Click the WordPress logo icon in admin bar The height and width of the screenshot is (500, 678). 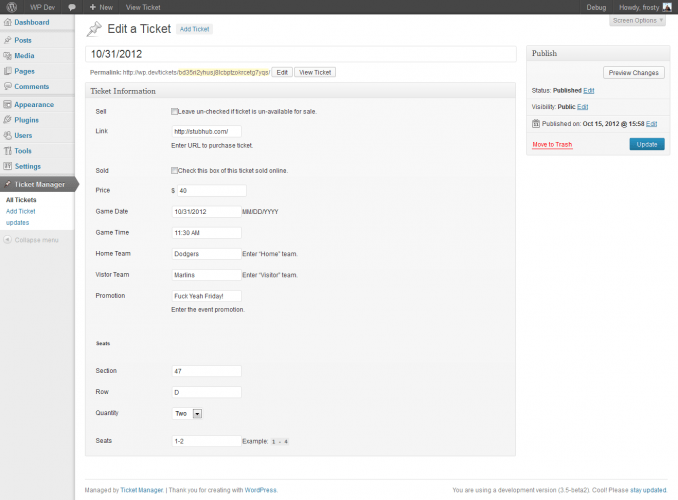click(x=10, y=7)
